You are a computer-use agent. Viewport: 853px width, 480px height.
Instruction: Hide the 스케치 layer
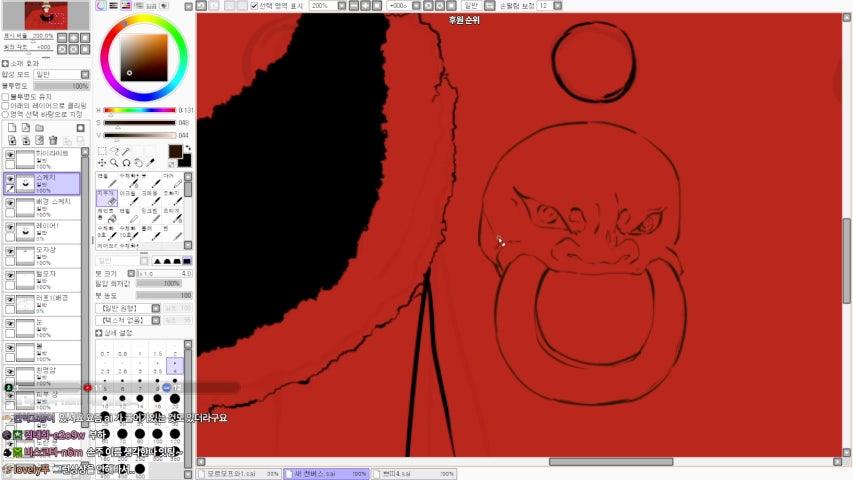point(10,179)
